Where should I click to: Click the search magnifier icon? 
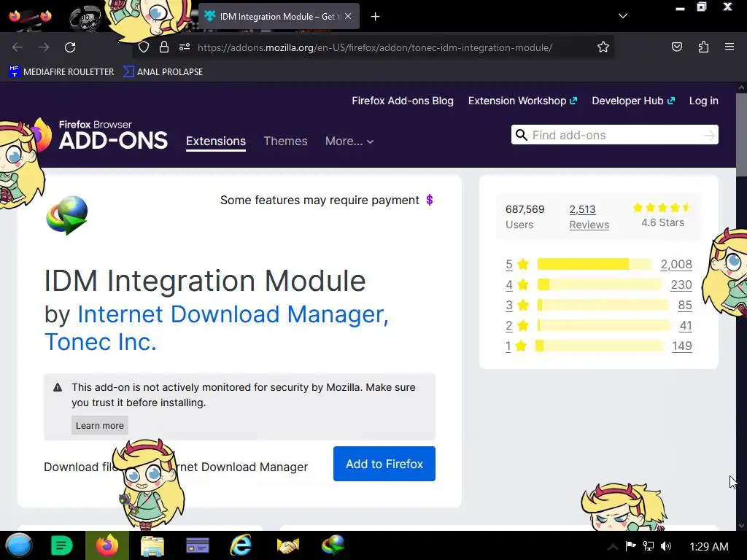pos(522,135)
